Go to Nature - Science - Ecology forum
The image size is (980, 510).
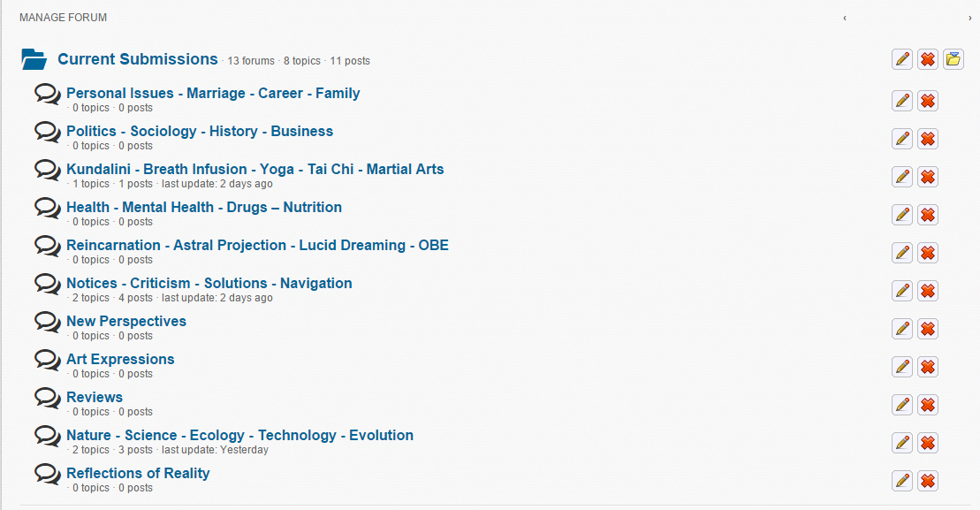click(x=239, y=435)
